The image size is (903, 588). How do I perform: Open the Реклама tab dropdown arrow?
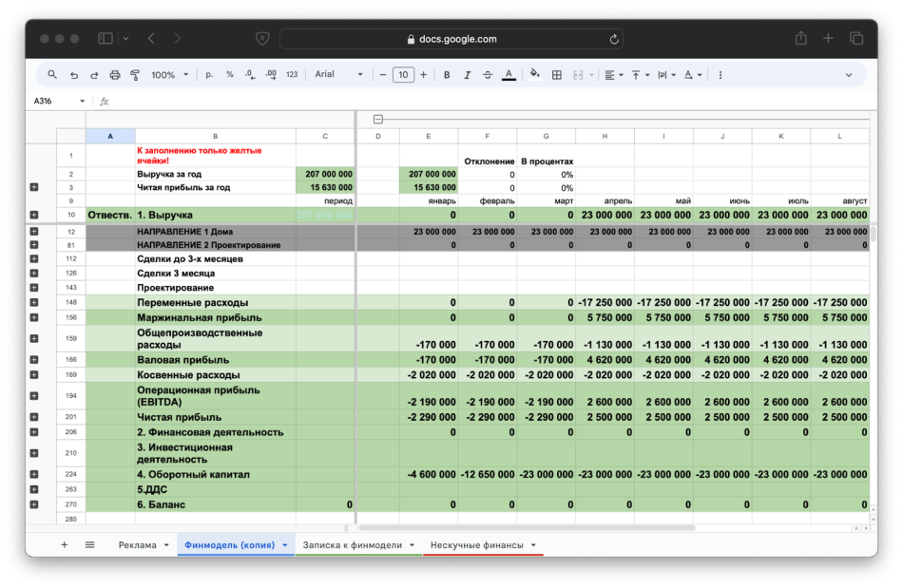coord(166,545)
